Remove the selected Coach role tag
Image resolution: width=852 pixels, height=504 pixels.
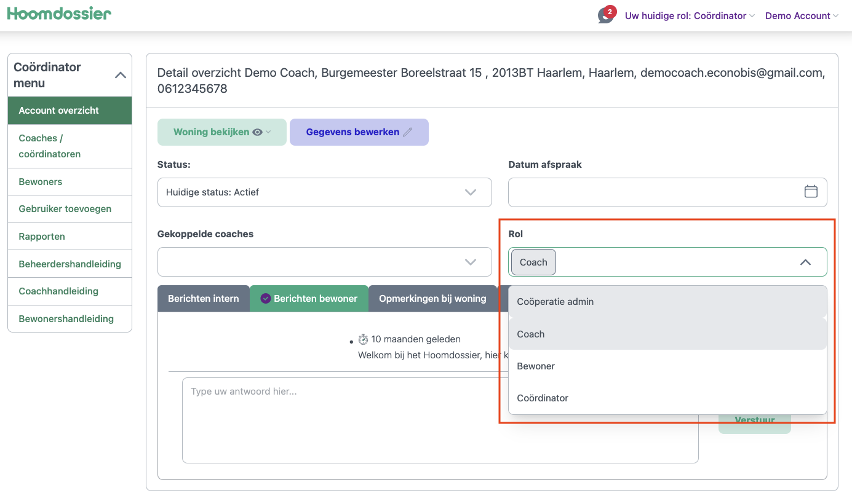533,262
